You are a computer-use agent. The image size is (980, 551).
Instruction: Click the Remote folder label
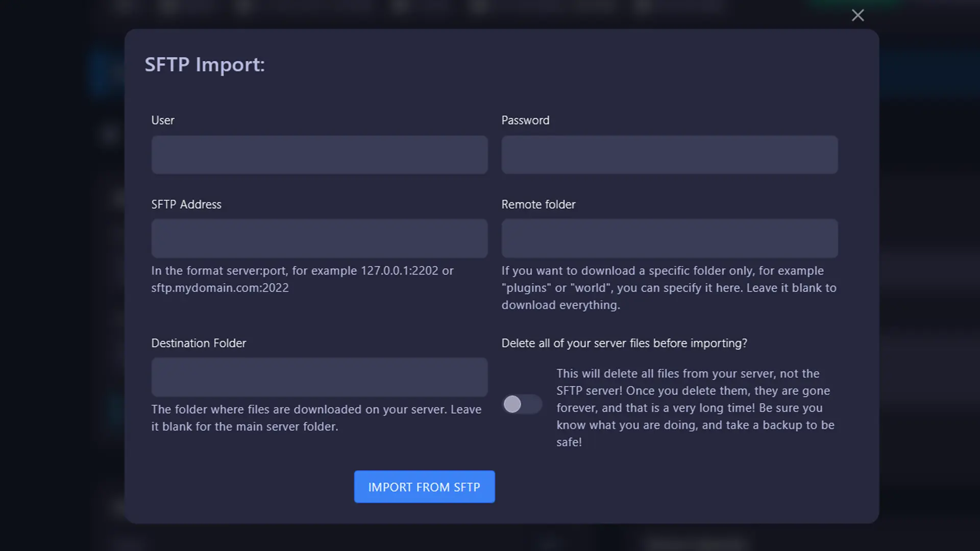[538, 204]
